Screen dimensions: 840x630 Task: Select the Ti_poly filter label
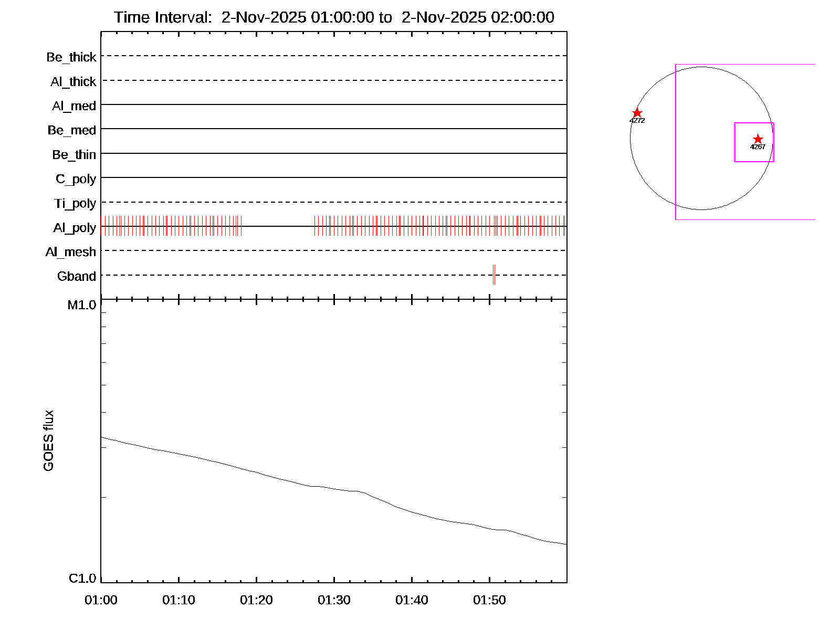(x=75, y=203)
